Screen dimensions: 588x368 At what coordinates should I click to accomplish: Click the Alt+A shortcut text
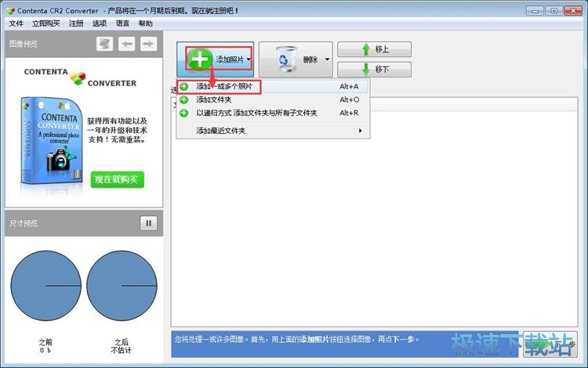349,86
